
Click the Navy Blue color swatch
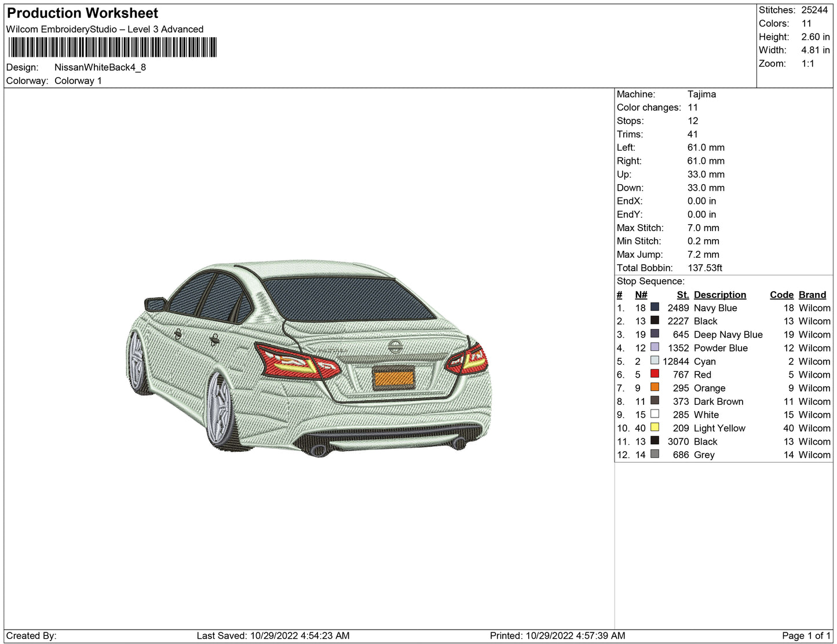[655, 307]
